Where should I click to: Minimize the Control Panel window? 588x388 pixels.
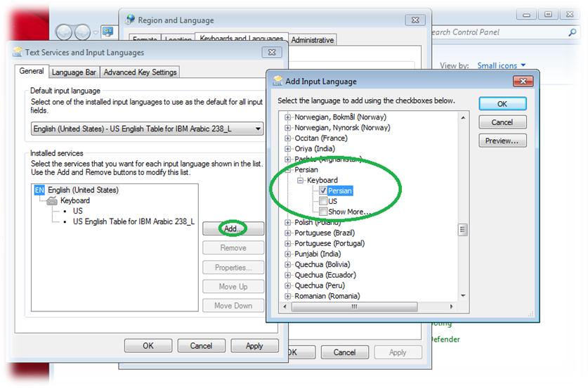click(527, 14)
